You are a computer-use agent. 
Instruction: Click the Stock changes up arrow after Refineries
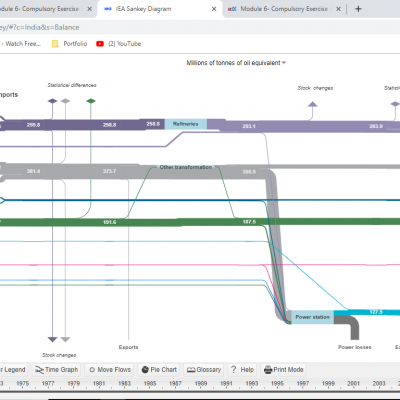312,105
